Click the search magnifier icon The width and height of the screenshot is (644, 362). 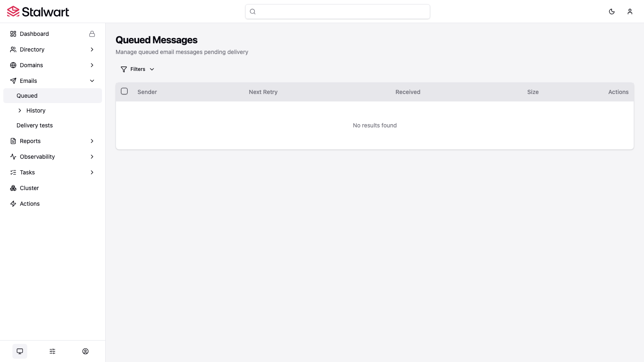(x=253, y=12)
